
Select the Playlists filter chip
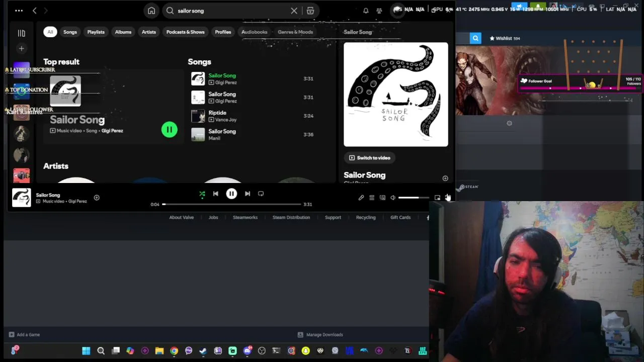point(96,32)
